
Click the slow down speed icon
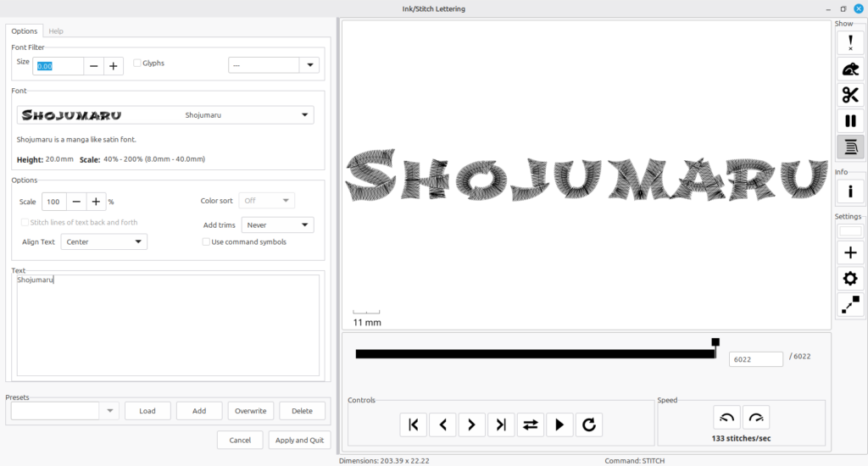(x=727, y=418)
